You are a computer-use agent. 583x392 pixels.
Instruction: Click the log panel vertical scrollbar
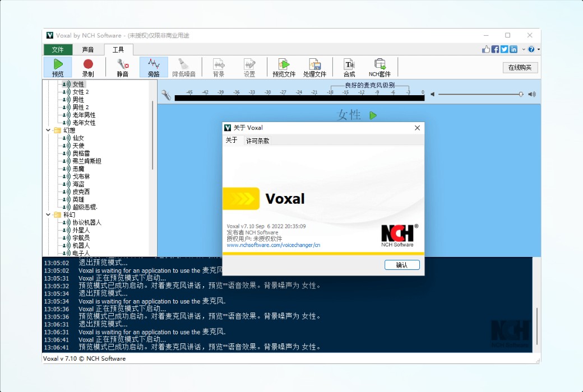pyautogui.click(x=536, y=327)
